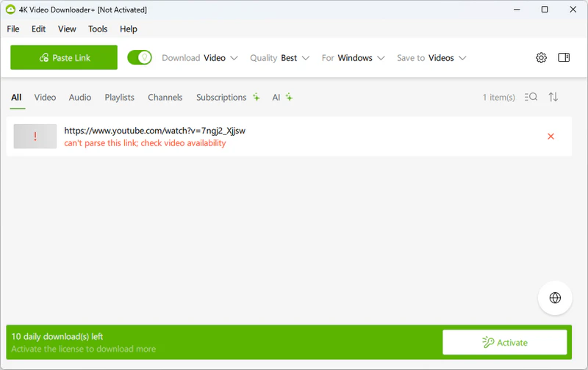
Task: Switch to the Video tab
Action: tap(45, 98)
